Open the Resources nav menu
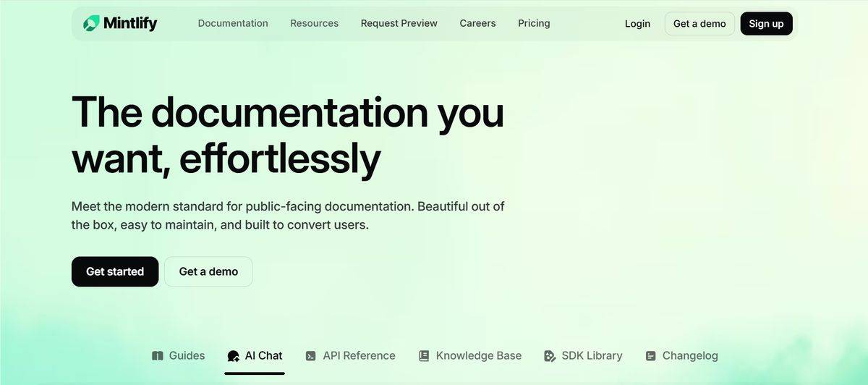The width and height of the screenshot is (868, 385). tap(314, 23)
